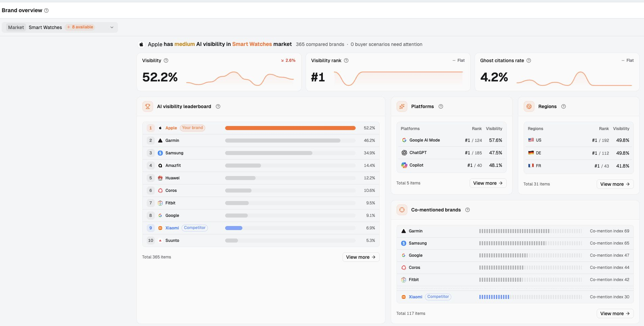
Task: Click View more in the Regions panel
Action: coord(615,184)
